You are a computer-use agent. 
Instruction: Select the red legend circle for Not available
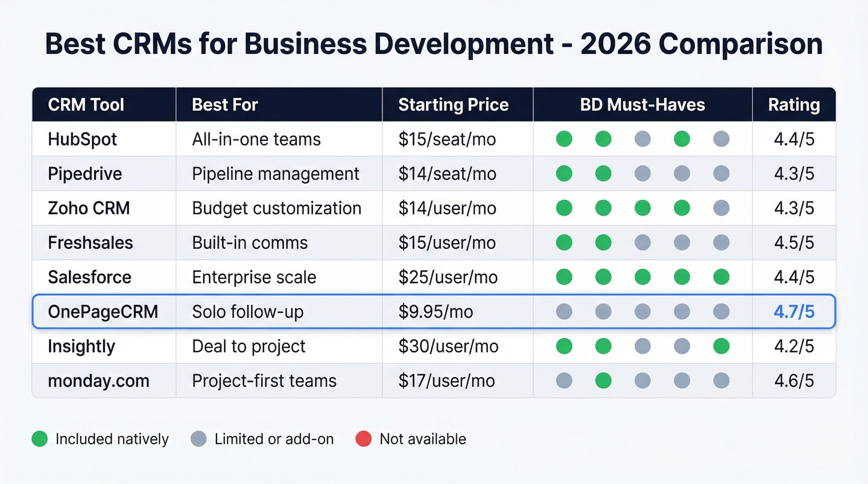[x=365, y=439]
